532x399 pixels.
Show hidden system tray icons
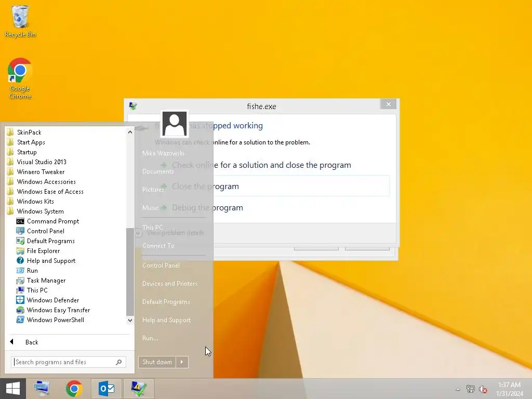click(x=458, y=389)
